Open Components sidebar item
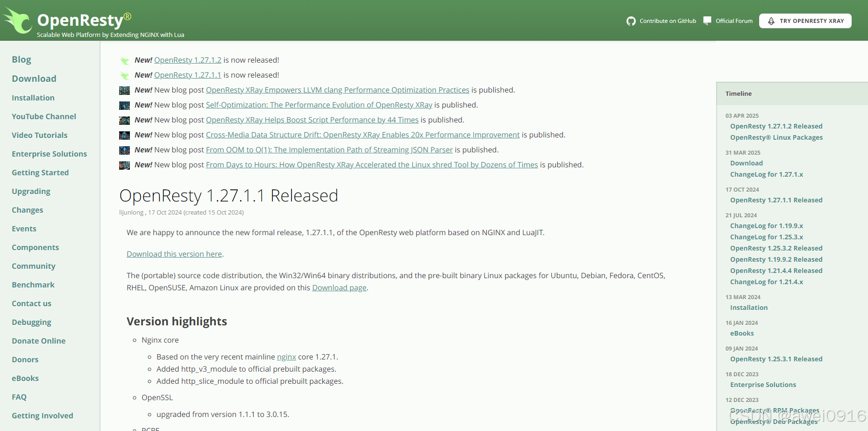The height and width of the screenshot is (431, 868). [x=36, y=247]
